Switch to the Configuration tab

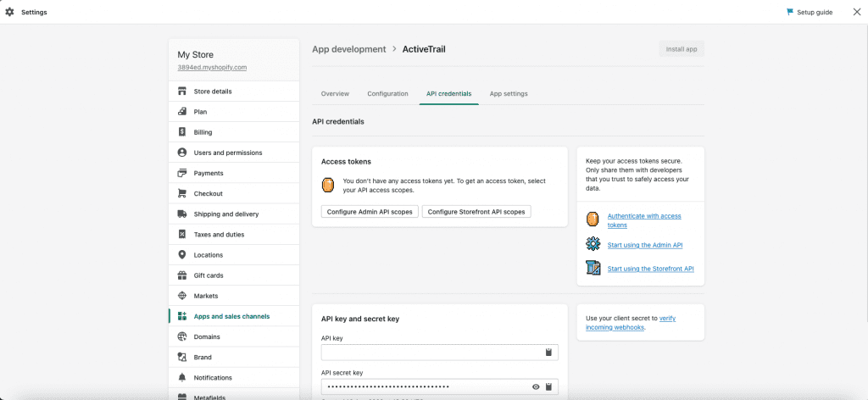click(387, 93)
